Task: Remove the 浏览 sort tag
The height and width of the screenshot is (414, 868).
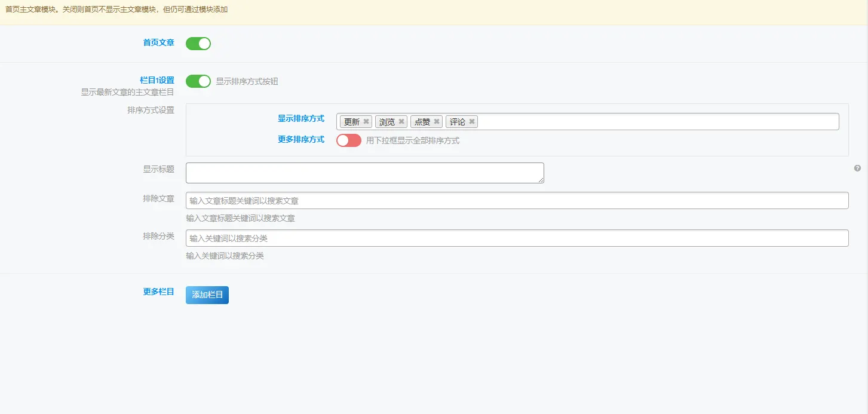Action: coord(401,122)
